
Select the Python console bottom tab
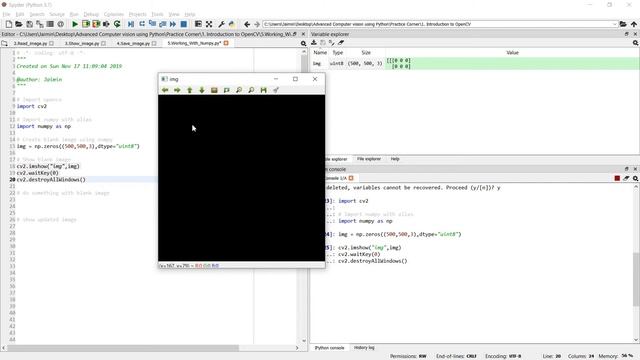[x=329, y=348]
